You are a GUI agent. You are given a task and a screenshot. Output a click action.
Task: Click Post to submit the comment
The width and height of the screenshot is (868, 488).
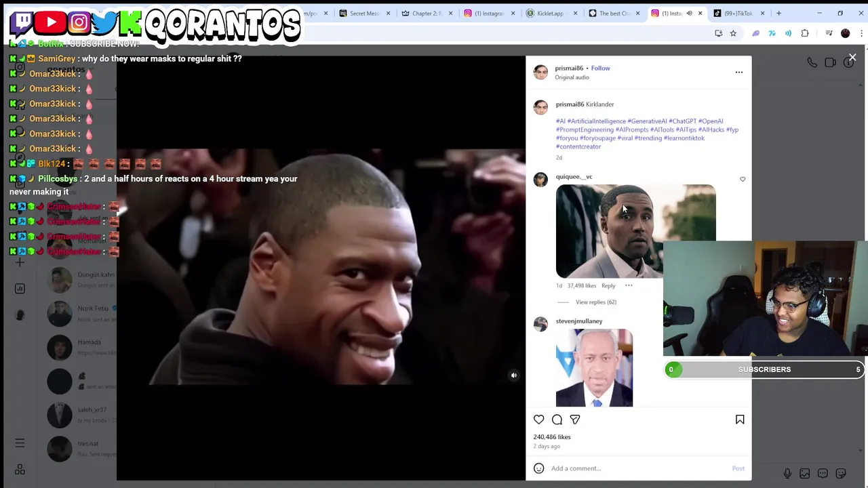click(738, 468)
